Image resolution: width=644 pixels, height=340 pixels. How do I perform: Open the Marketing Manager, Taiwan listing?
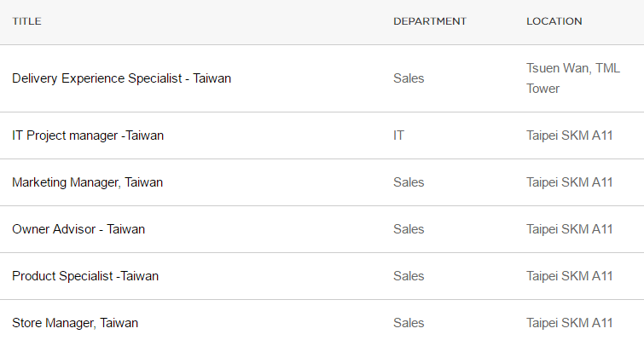(x=88, y=182)
